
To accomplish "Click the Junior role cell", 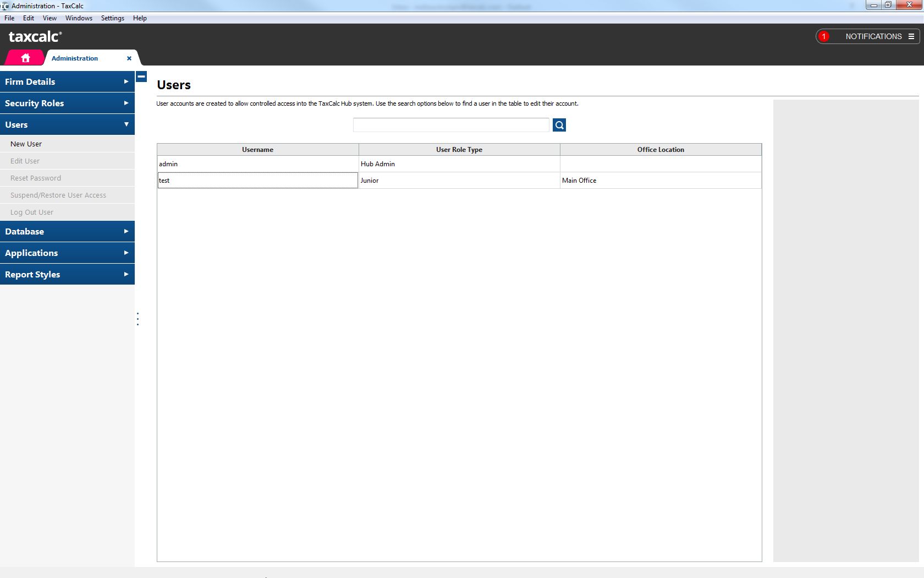I will click(x=459, y=181).
